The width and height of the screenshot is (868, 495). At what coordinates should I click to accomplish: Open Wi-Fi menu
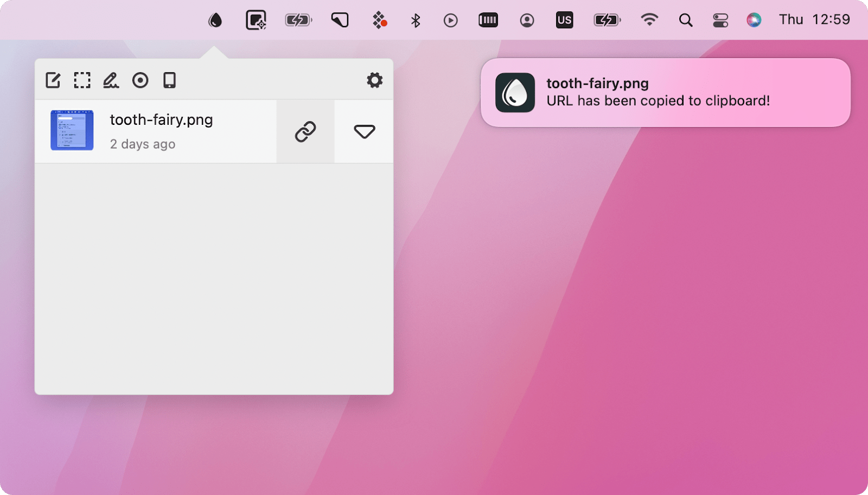click(x=649, y=20)
